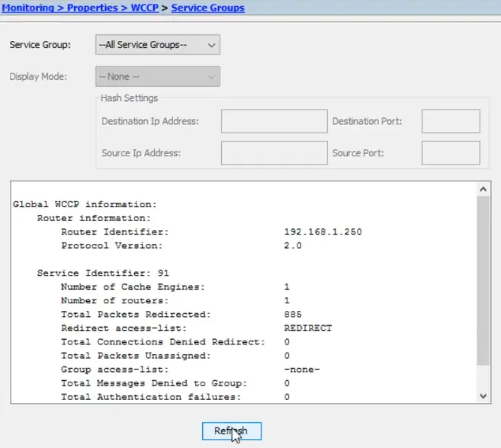Click the output pane scrollbar thumb
This screenshot has height=448, width=501.
tap(483, 282)
